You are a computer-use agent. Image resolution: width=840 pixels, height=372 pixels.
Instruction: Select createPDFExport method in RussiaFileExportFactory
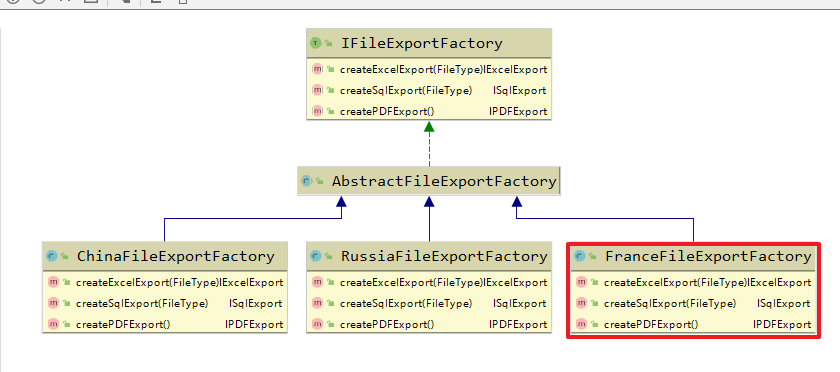point(429,324)
